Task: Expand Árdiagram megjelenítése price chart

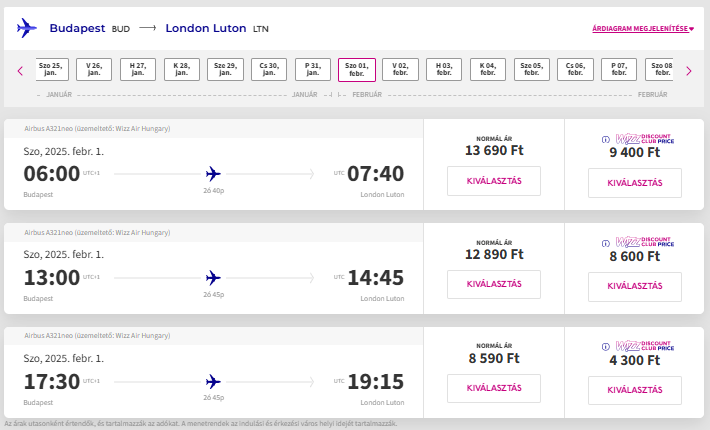Action: tap(643, 29)
